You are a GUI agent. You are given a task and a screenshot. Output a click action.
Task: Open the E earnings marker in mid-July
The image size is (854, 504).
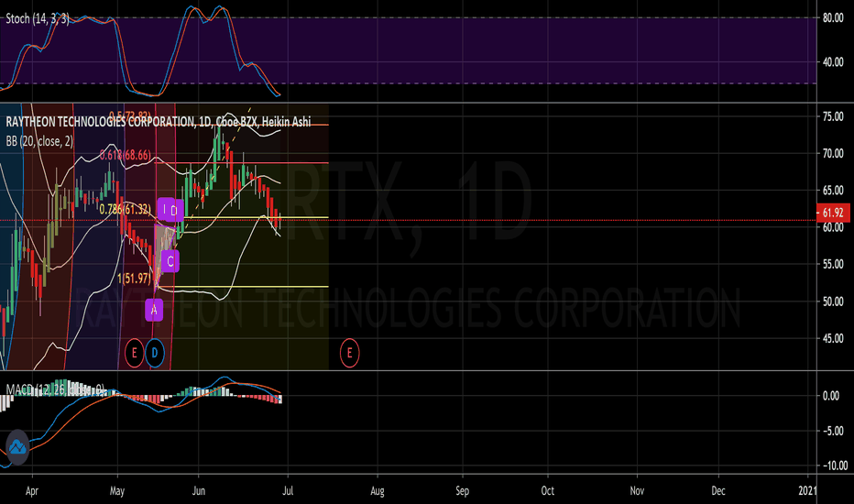click(349, 353)
